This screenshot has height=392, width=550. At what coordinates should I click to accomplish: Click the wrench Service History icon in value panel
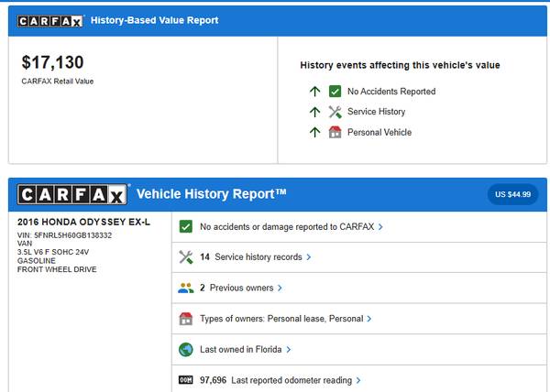point(335,112)
